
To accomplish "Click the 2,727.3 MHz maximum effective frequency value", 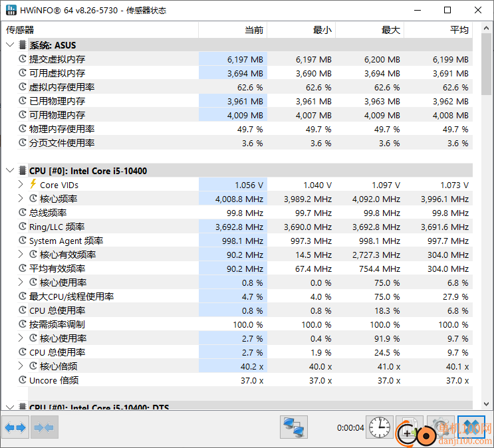I will 376,255.
